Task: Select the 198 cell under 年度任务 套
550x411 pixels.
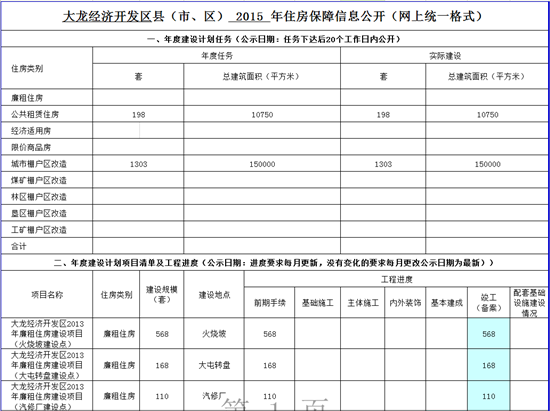Action: pos(138,114)
